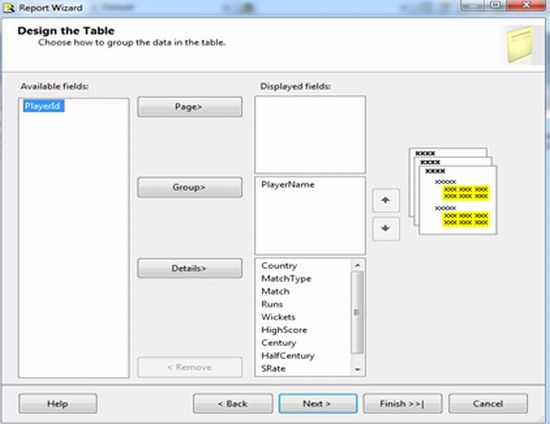Select PlayerId in Available fields

(x=43, y=106)
